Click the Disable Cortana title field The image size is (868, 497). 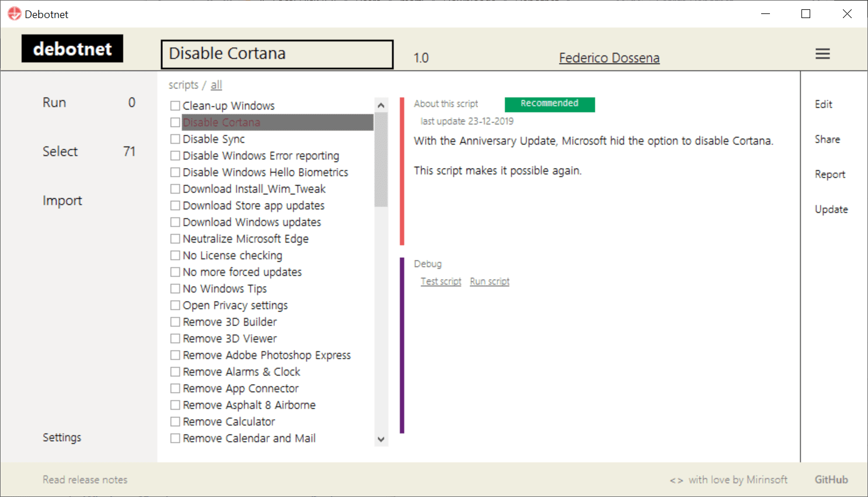click(277, 54)
